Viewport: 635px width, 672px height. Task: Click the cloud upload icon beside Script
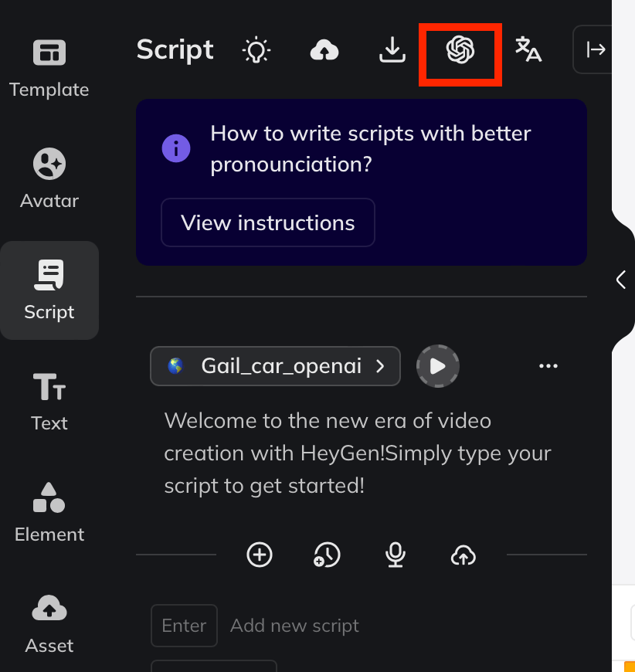[x=324, y=50]
